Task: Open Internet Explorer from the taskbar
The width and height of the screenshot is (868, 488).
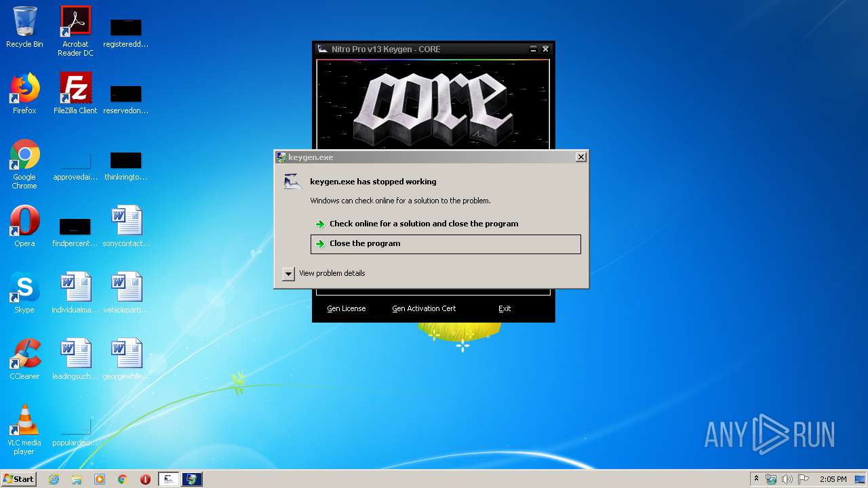Action: pyautogui.click(x=54, y=479)
